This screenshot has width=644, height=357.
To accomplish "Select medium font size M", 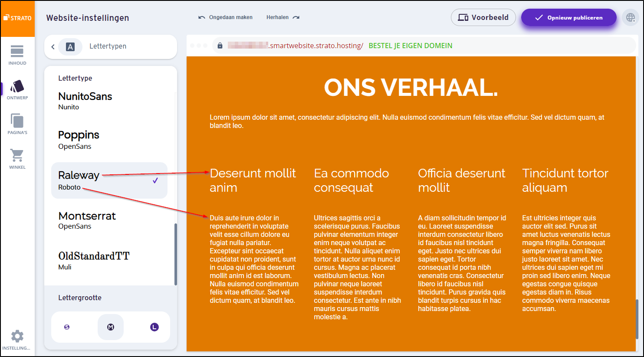I will [x=111, y=327].
